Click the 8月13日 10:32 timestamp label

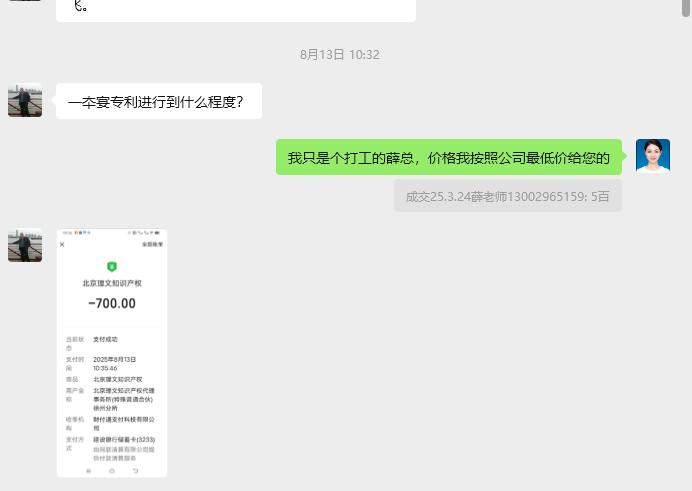click(x=340, y=55)
